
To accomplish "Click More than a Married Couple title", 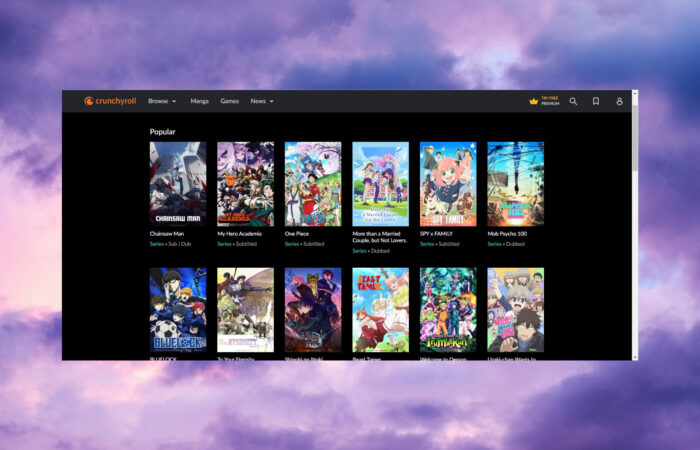I will coord(380,237).
